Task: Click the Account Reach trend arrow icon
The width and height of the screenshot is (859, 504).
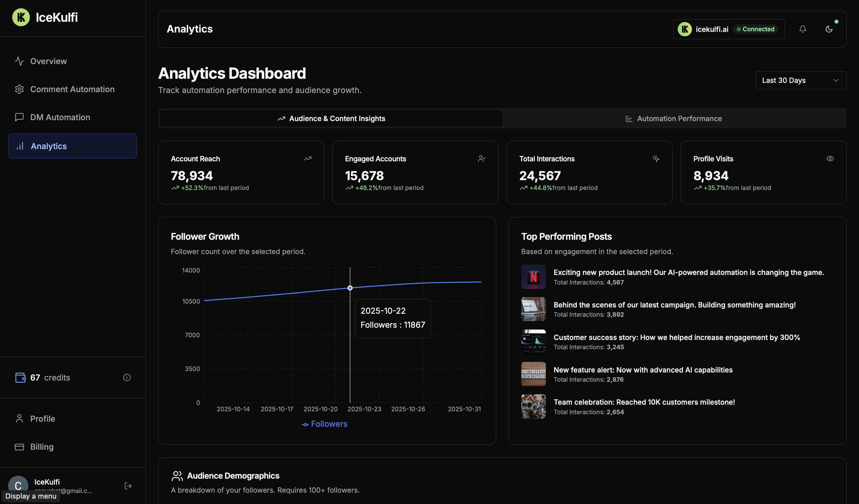Action: 308,158
